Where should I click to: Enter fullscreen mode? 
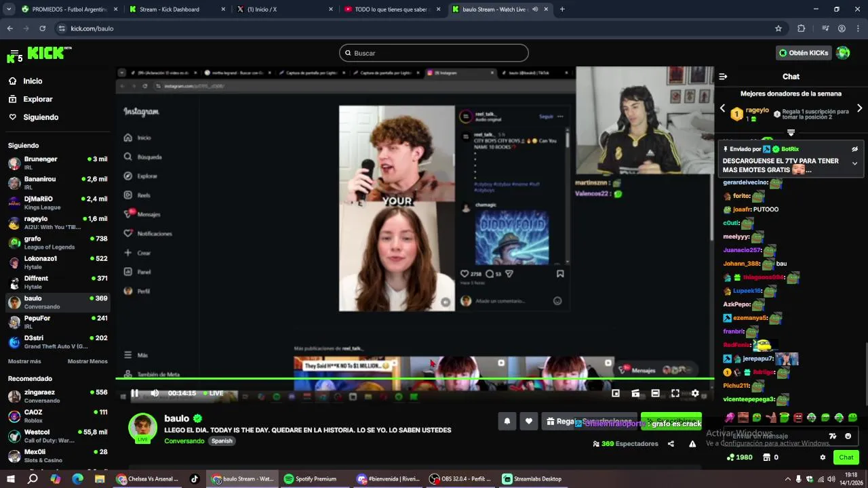[x=675, y=393]
